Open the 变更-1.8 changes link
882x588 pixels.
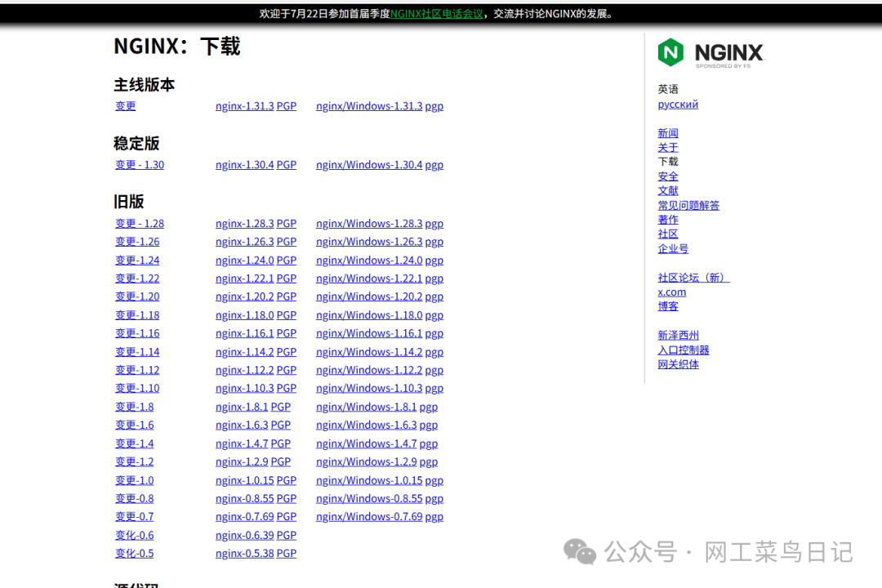pyautogui.click(x=135, y=406)
